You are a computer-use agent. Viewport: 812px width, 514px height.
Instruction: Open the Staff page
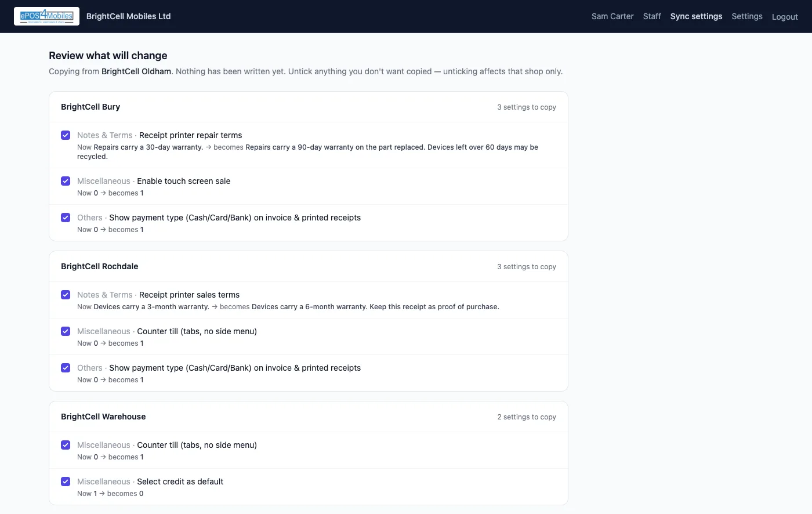click(x=652, y=16)
